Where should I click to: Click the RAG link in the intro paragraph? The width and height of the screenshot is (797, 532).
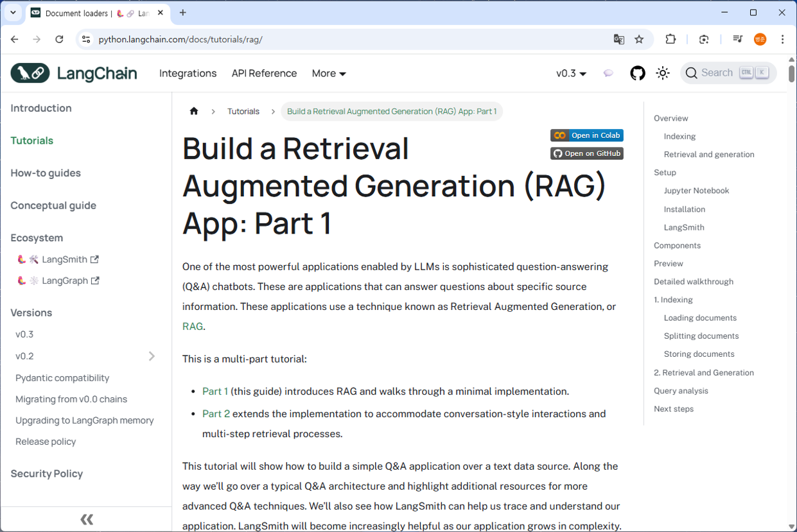coord(193,326)
